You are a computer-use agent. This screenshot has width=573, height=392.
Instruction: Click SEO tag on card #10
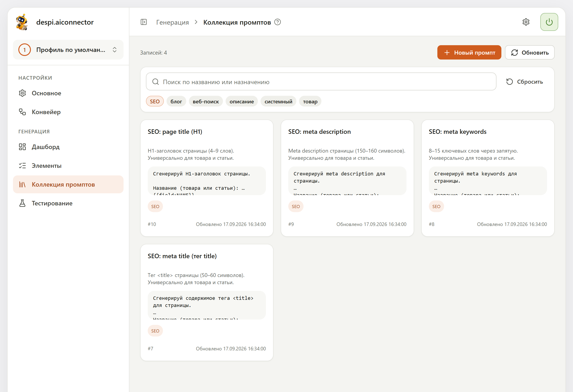tap(155, 206)
